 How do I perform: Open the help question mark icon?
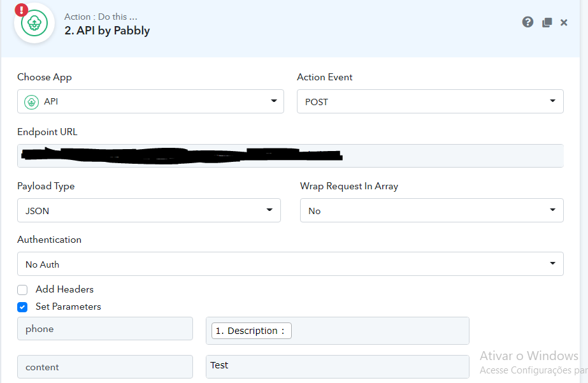pos(527,22)
